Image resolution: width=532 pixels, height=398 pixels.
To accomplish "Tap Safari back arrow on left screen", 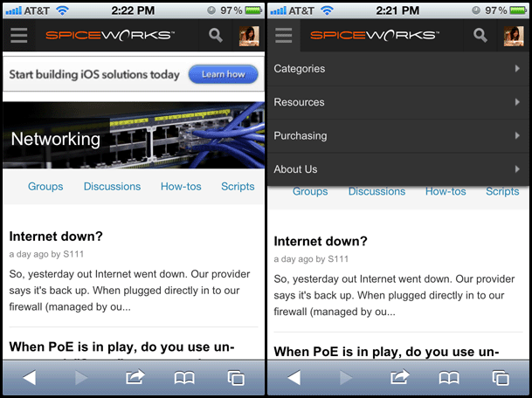I will coord(30,377).
